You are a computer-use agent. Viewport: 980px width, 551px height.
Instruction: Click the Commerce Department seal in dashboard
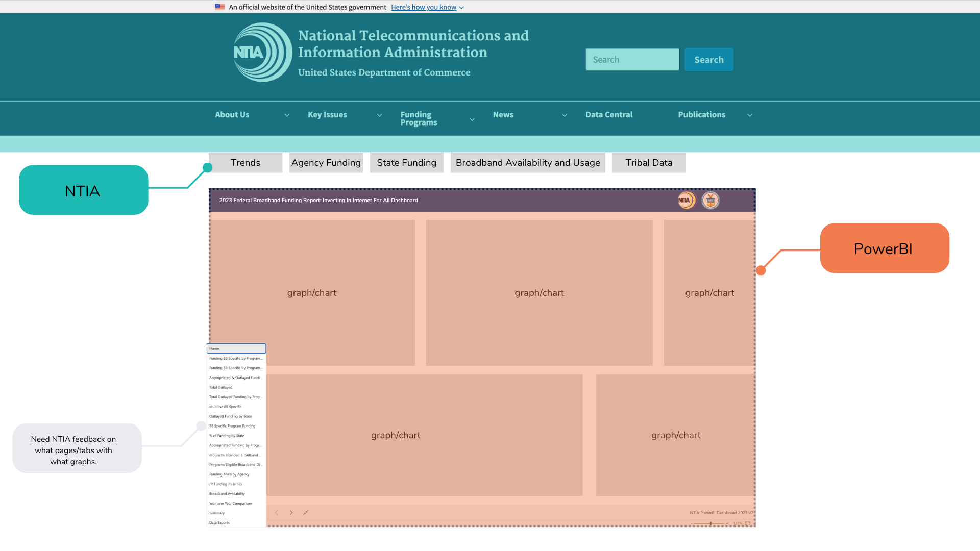point(710,201)
